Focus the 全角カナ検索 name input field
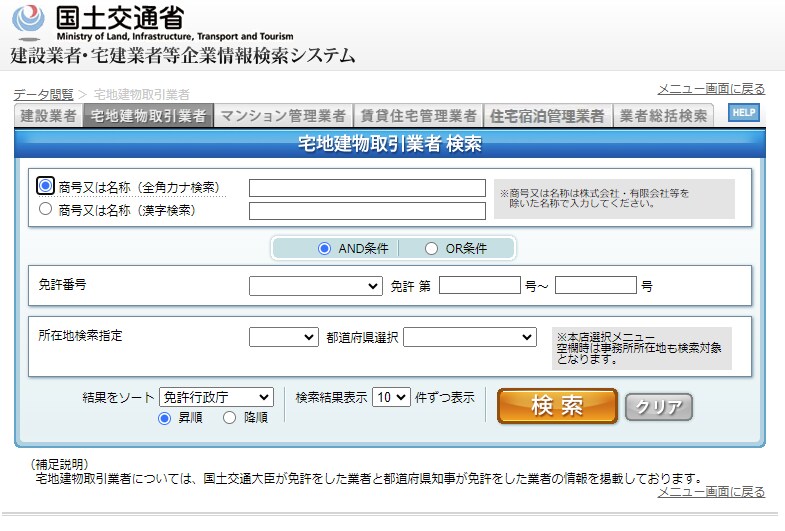 tap(367, 188)
